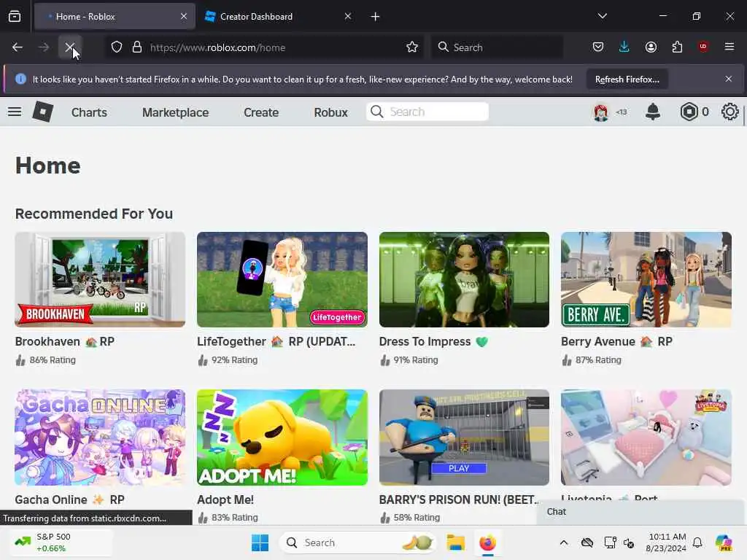
Task: Open Robux in Roblox navigation
Action: (x=330, y=112)
